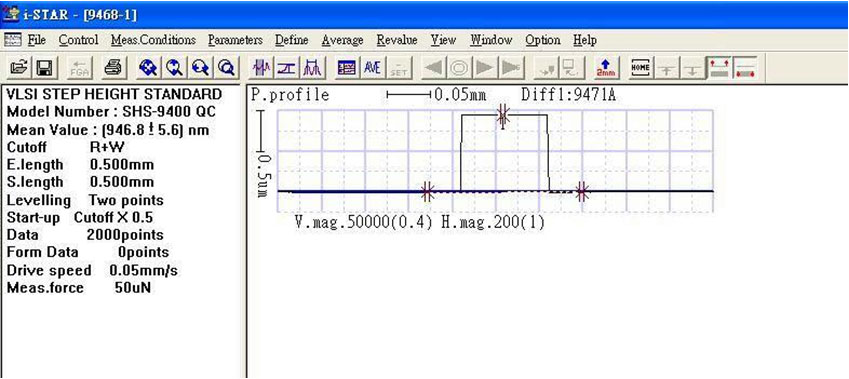Open file using folder toolbar icon
The height and width of the screenshot is (379, 849).
pos(19,68)
